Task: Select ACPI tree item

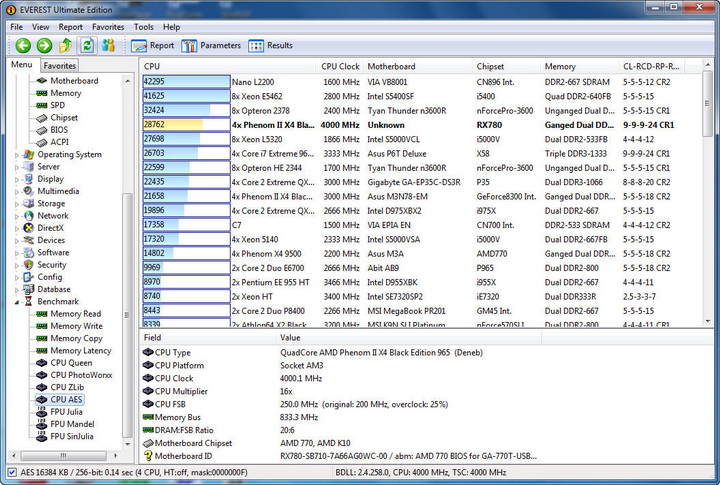Action: (x=59, y=142)
